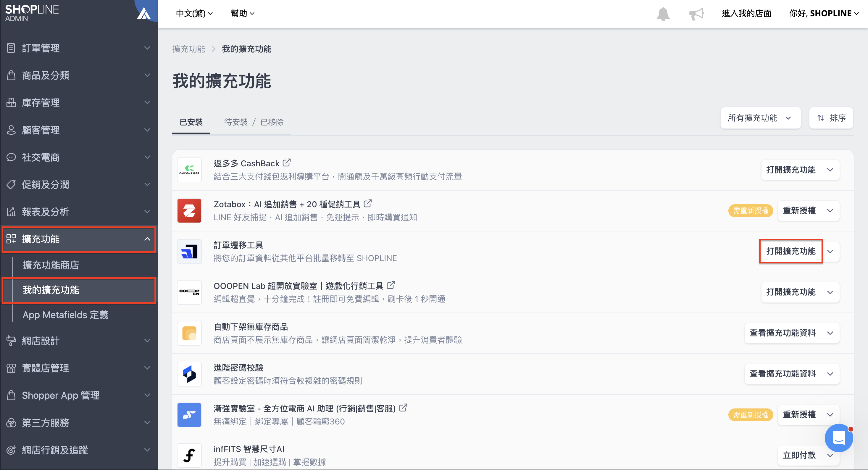Click the 庫存管理 sidebar icon

[11, 102]
